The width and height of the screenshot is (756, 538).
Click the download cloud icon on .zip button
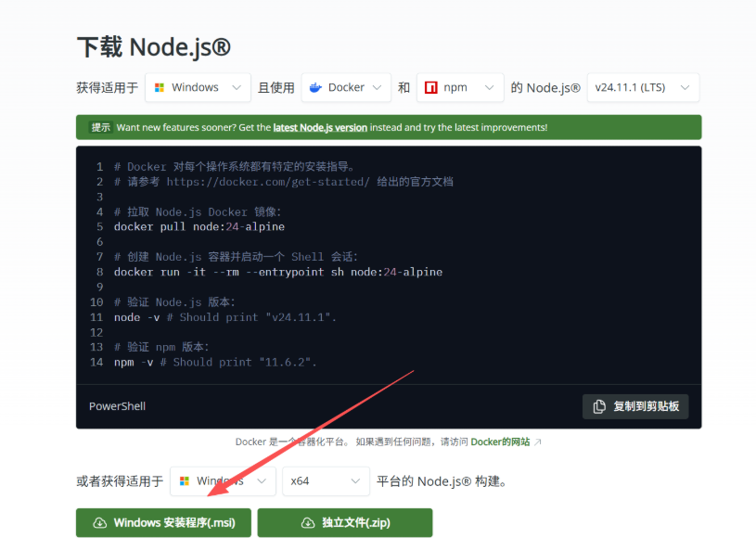tap(308, 523)
